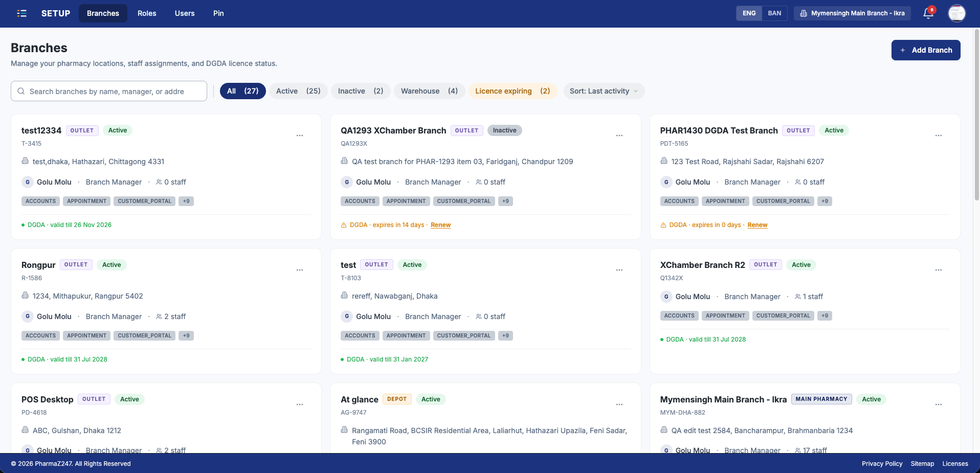Switch language to BAN

coord(774,13)
